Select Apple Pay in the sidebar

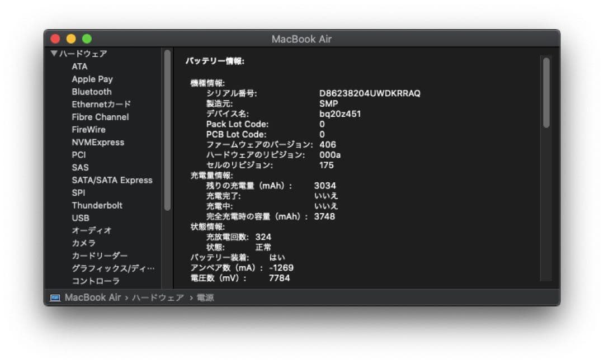[x=92, y=79]
